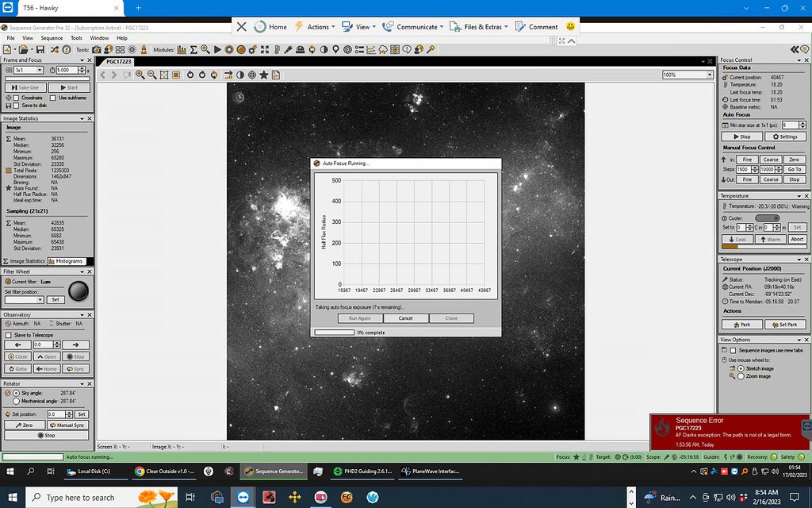Click the Save sequence floppy disk icon
This screenshot has width=812, height=508.
point(40,50)
